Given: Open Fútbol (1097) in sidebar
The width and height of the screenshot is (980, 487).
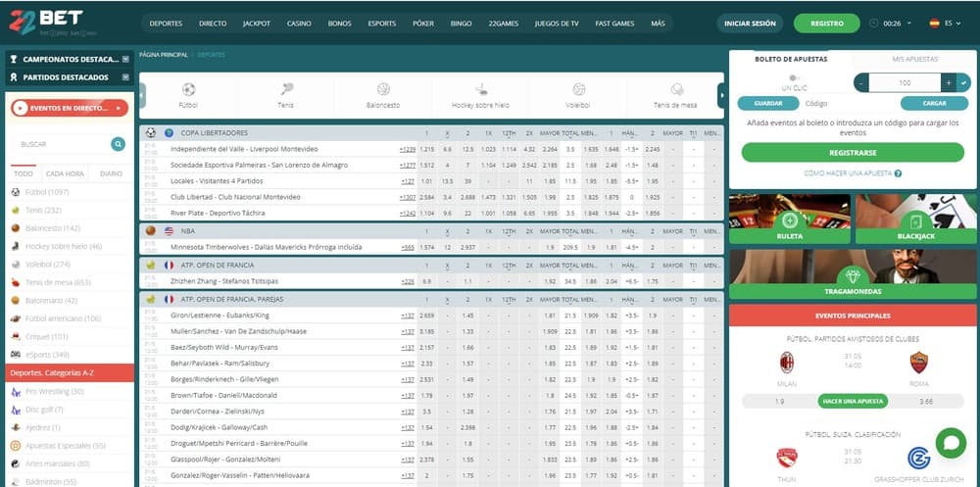Looking at the screenshot, I should 47,192.
